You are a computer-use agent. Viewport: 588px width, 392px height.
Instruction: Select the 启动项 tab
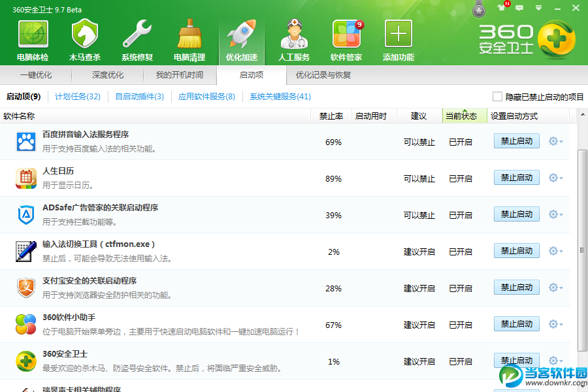[x=252, y=75]
